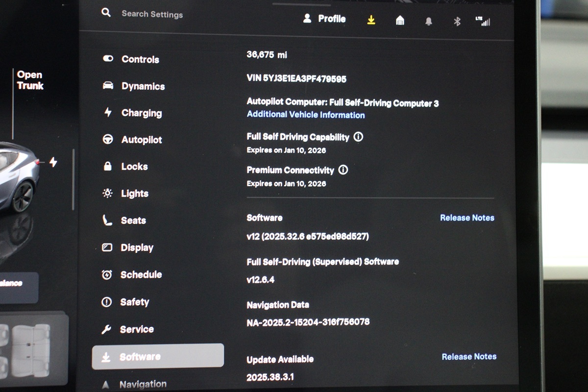Select the Charging lightning bolt icon
The width and height of the screenshot is (588, 392).
coord(107,113)
